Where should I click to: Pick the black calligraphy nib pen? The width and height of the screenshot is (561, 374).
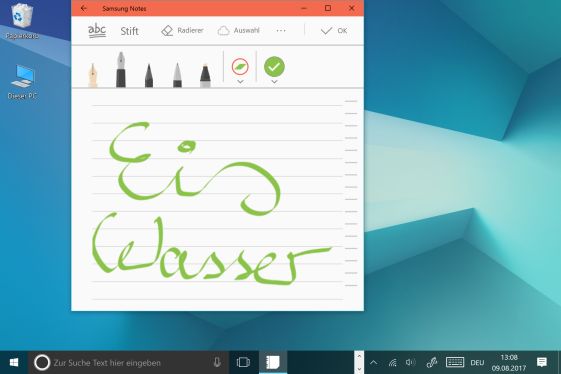pos(121,69)
